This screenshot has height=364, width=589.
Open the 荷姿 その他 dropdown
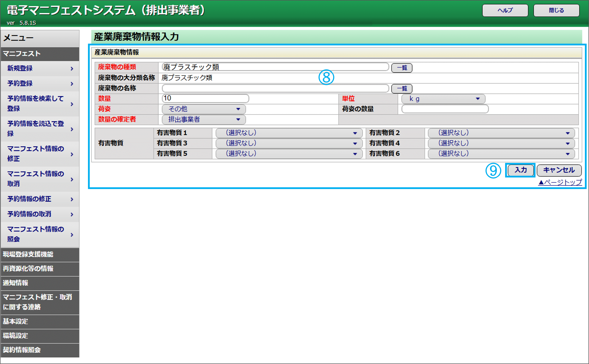204,109
